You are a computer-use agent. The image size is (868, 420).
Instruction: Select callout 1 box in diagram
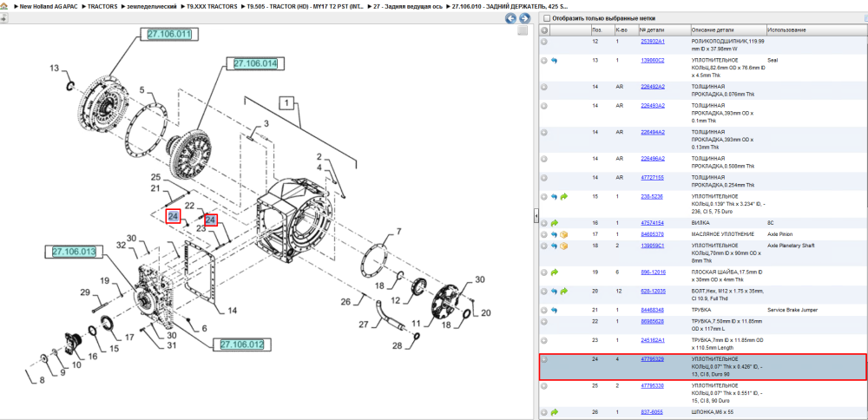[286, 103]
